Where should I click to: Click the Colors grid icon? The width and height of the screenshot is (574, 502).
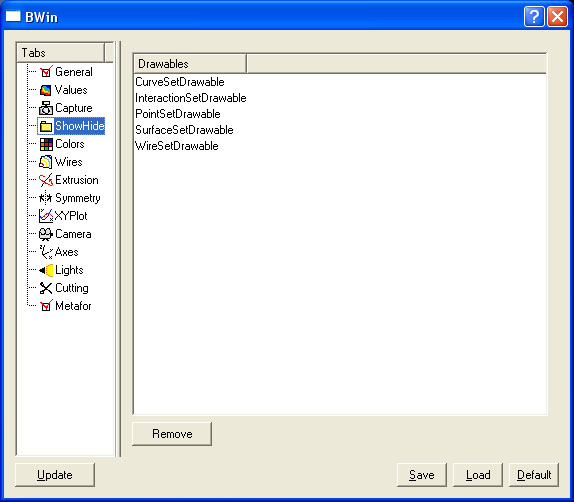[x=46, y=144]
